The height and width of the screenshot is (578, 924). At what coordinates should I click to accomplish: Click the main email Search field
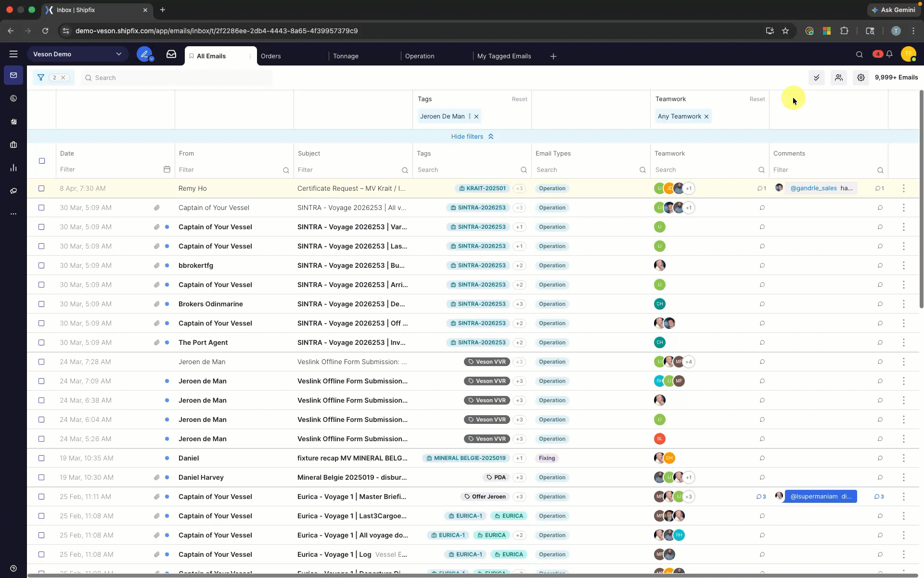[177, 78]
